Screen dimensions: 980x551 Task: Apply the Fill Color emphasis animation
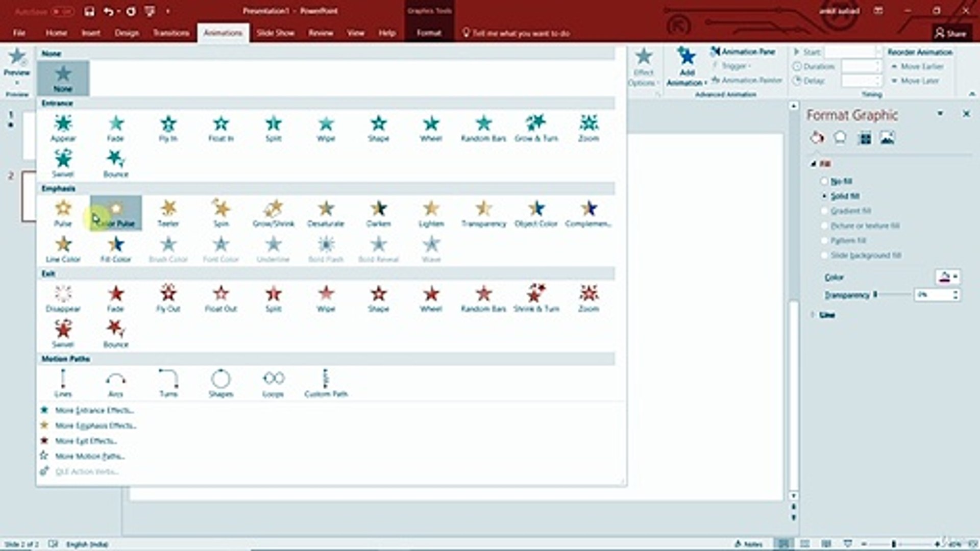point(116,249)
